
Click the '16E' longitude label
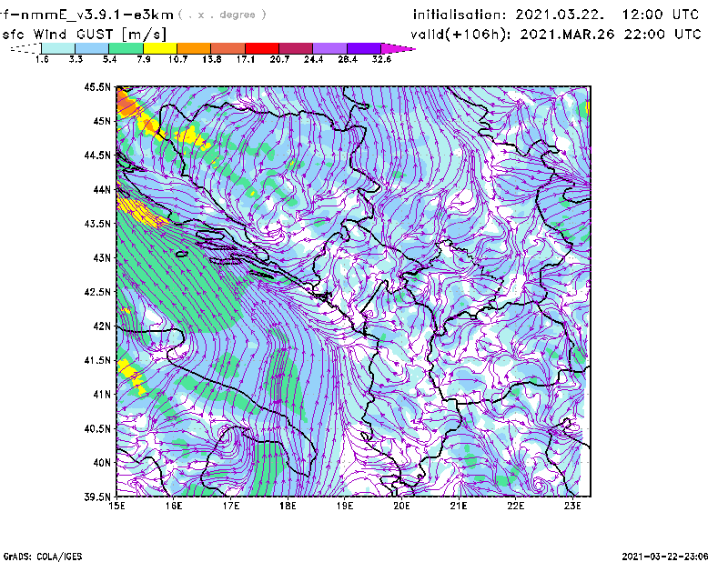(174, 506)
